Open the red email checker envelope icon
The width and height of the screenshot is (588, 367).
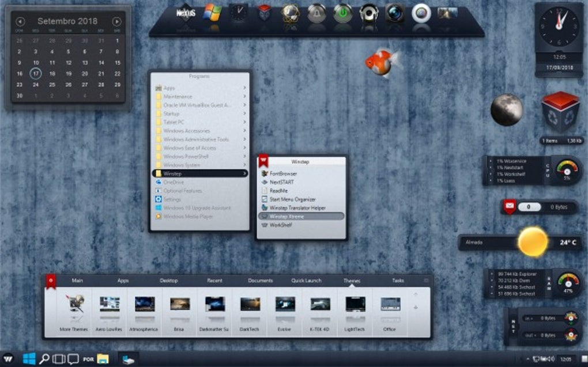pyautogui.click(x=509, y=206)
